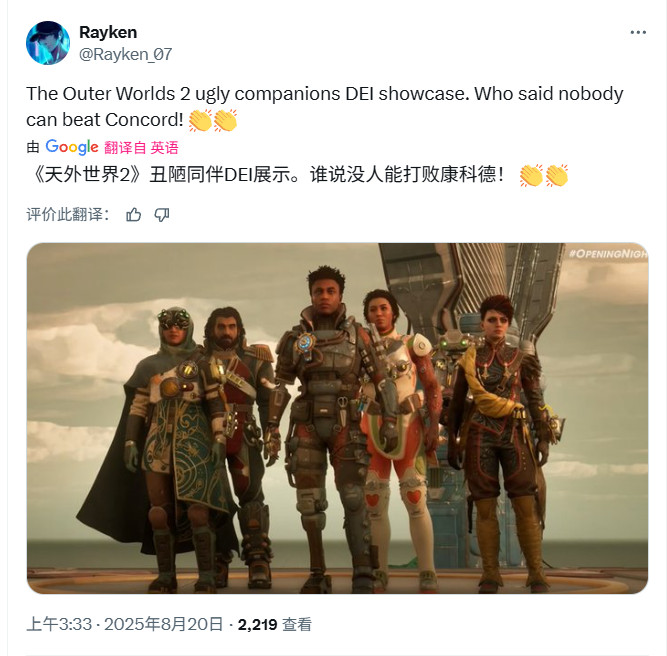Screen dimensions: 667x656
Task: Open the three-dot more options menu
Action: 638,32
